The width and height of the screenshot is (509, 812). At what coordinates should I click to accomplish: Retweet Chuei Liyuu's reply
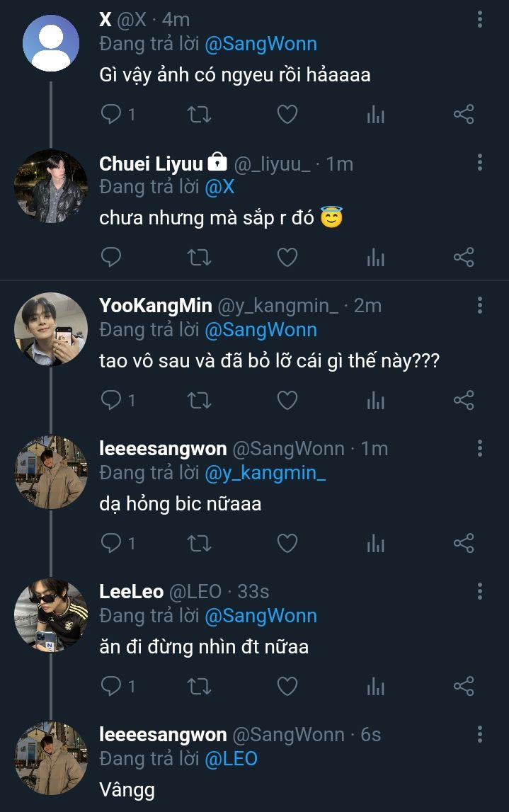199,257
